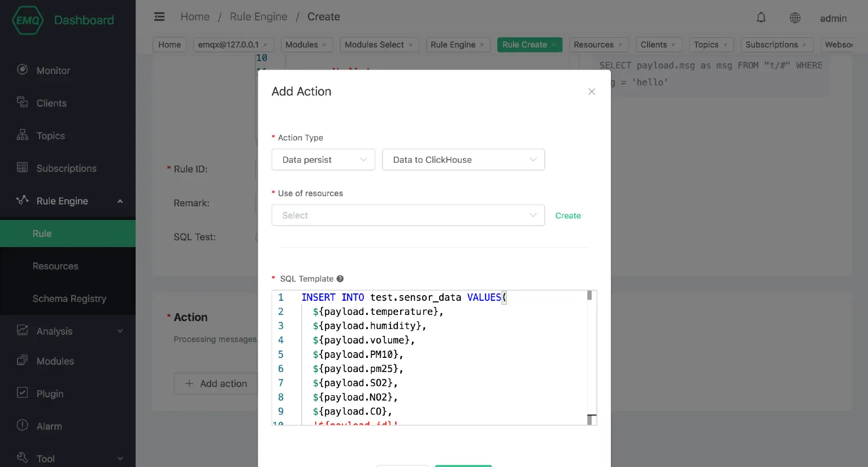Viewport: 868px width, 467px height.
Task: Click the notification bell icon
Action: [x=761, y=18]
